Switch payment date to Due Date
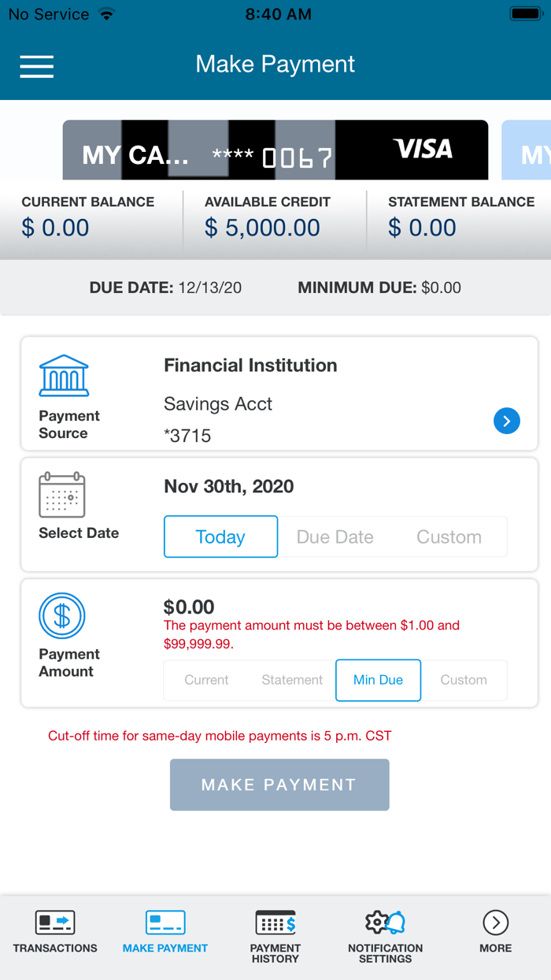This screenshot has height=980, width=551. (335, 536)
